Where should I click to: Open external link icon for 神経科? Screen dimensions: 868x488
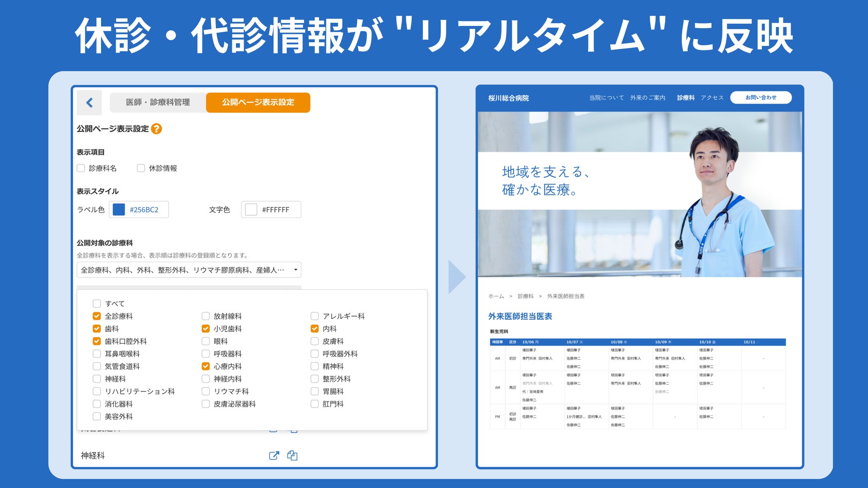pos(274,455)
